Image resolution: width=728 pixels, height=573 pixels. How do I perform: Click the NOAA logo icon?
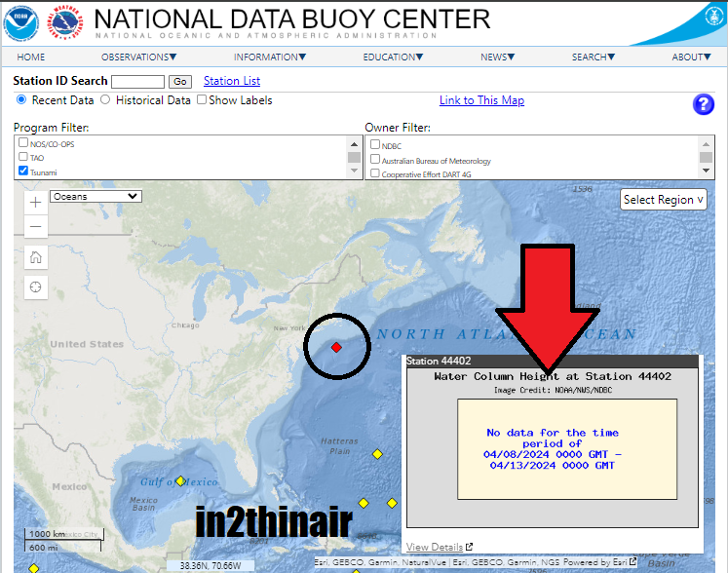tap(21, 23)
